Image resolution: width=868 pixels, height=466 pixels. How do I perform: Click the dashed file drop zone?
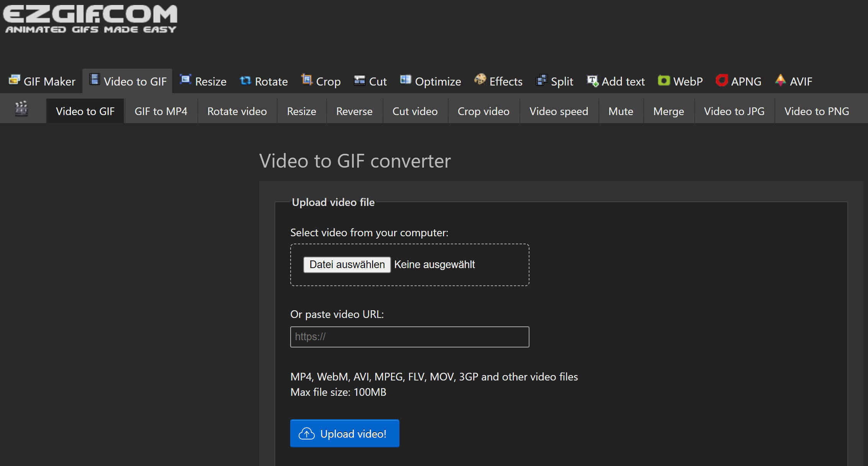409,265
